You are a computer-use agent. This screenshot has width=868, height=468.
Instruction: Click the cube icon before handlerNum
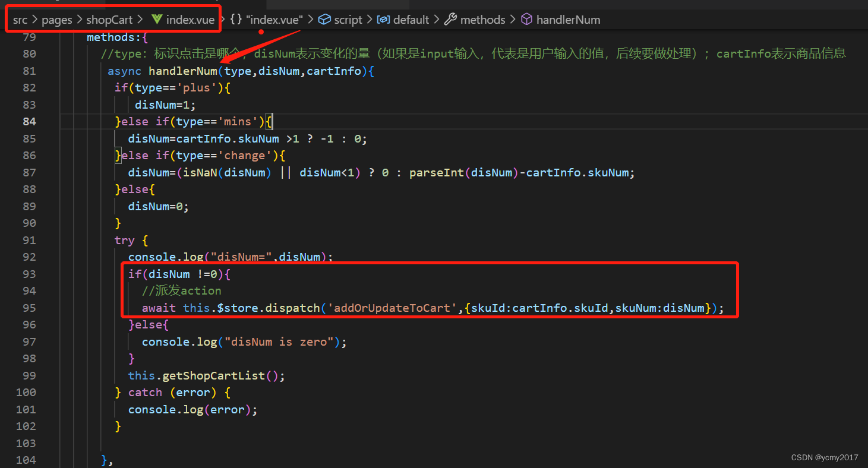(526, 20)
